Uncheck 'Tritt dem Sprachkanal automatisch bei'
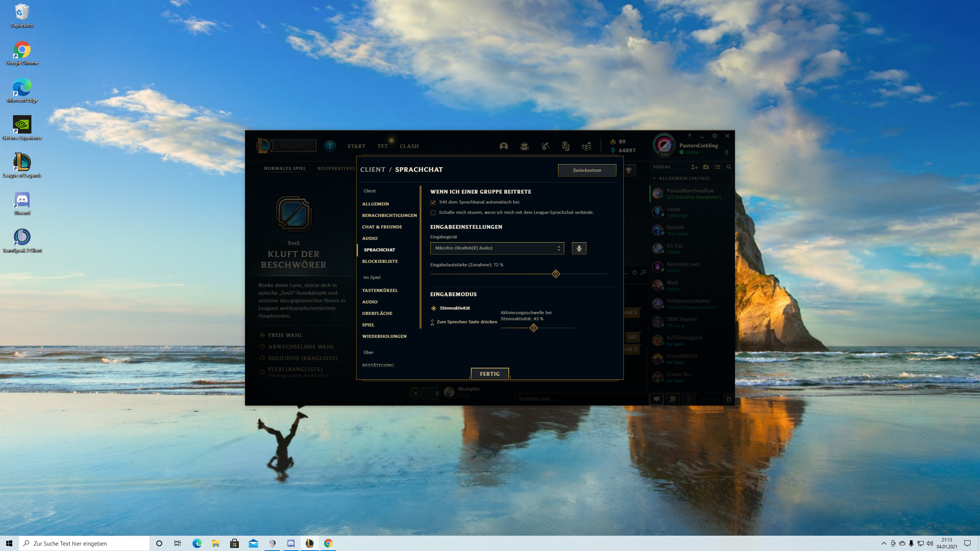Screen dimensions: 980x551 (433, 202)
